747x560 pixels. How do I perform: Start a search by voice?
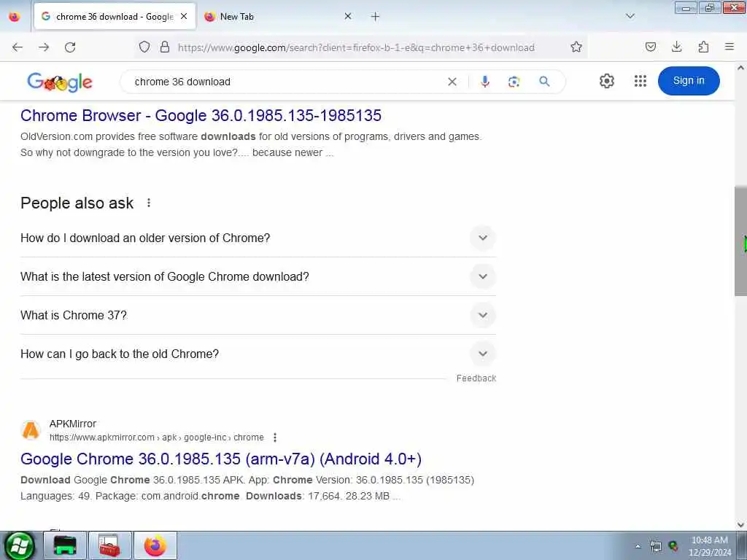[485, 82]
